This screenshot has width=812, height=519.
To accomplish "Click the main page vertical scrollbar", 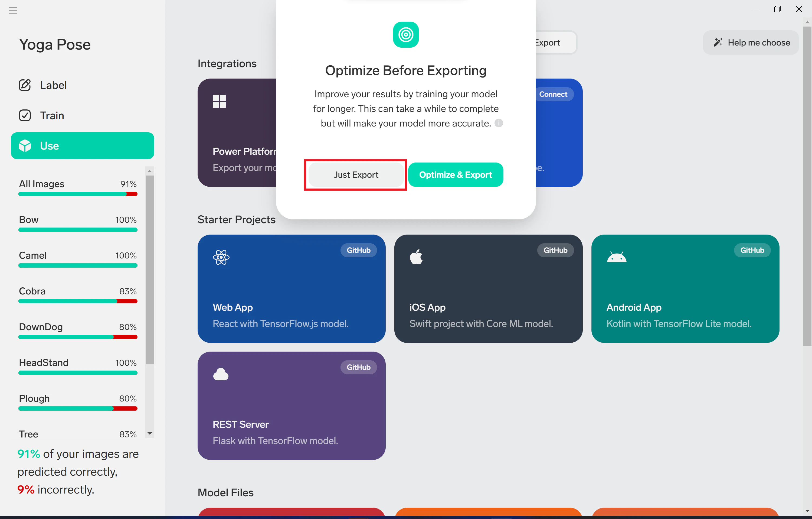I will point(807,186).
